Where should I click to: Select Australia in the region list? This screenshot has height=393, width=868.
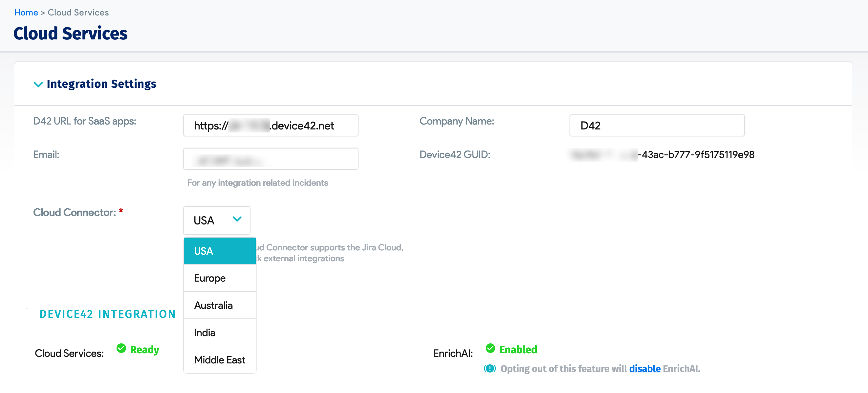click(x=213, y=305)
